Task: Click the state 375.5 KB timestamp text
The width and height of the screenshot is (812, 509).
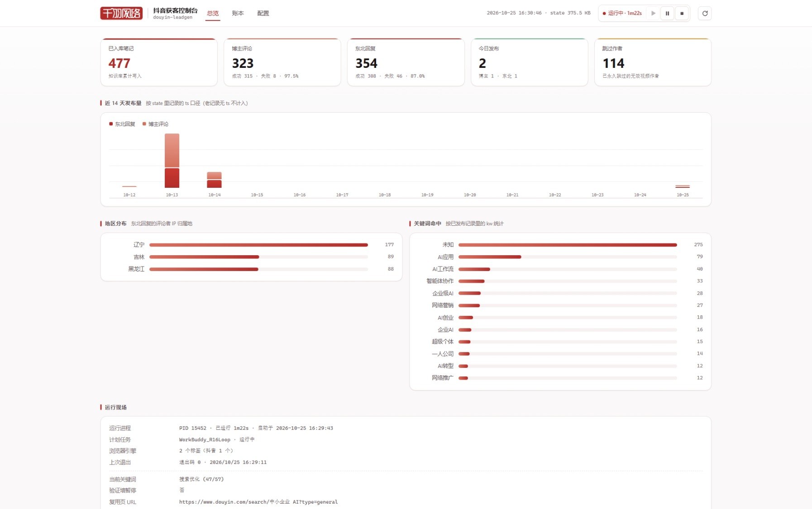Action: click(x=539, y=13)
